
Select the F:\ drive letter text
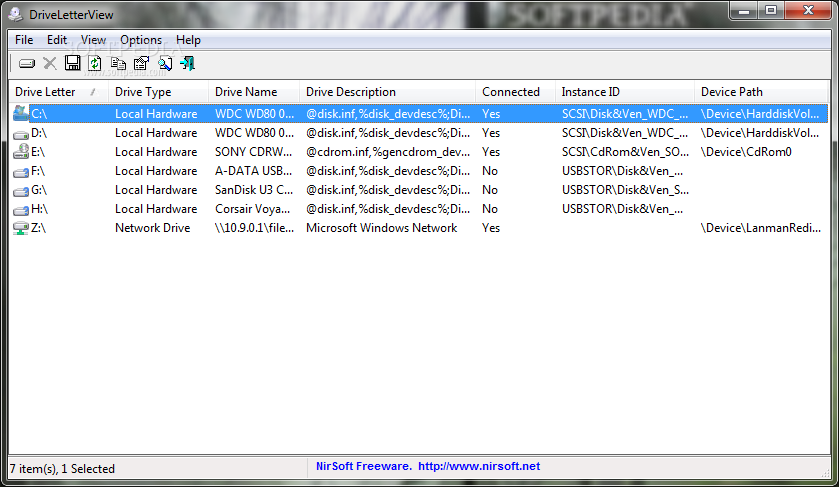(38, 171)
